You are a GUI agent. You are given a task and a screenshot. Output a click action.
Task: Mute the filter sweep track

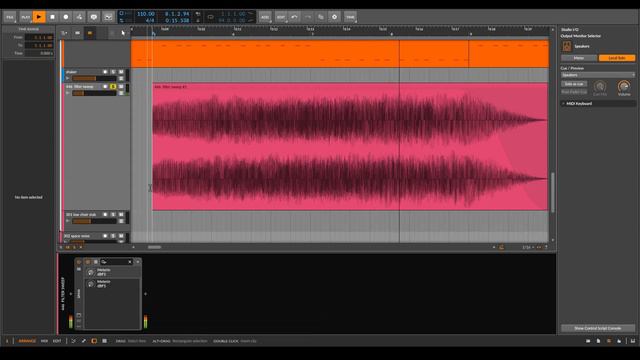tap(121, 87)
